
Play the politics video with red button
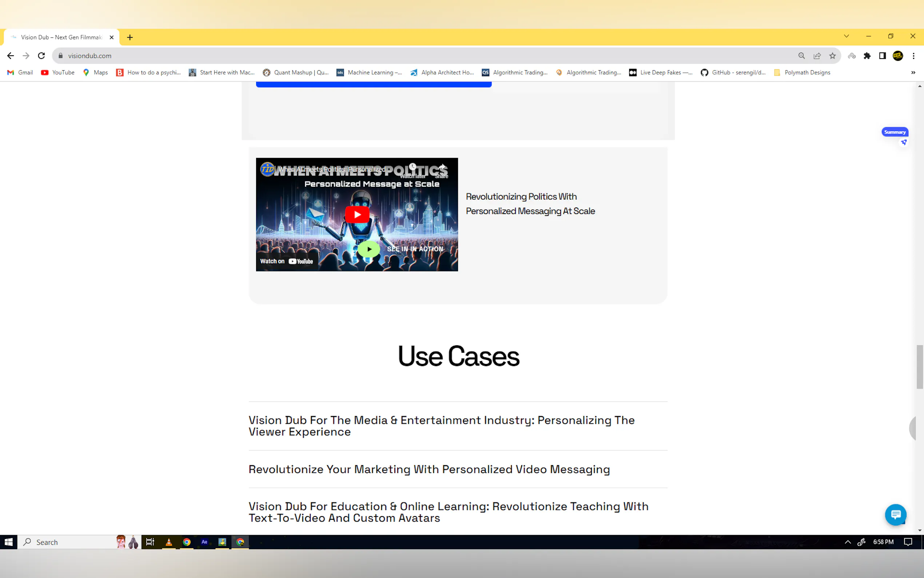click(x=357, y=214)
